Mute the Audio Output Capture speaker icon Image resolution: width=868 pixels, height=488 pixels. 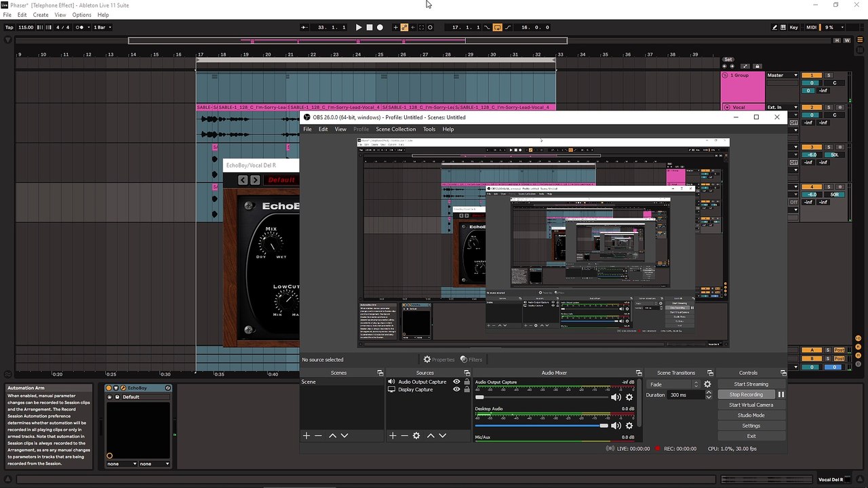(616, 397)
